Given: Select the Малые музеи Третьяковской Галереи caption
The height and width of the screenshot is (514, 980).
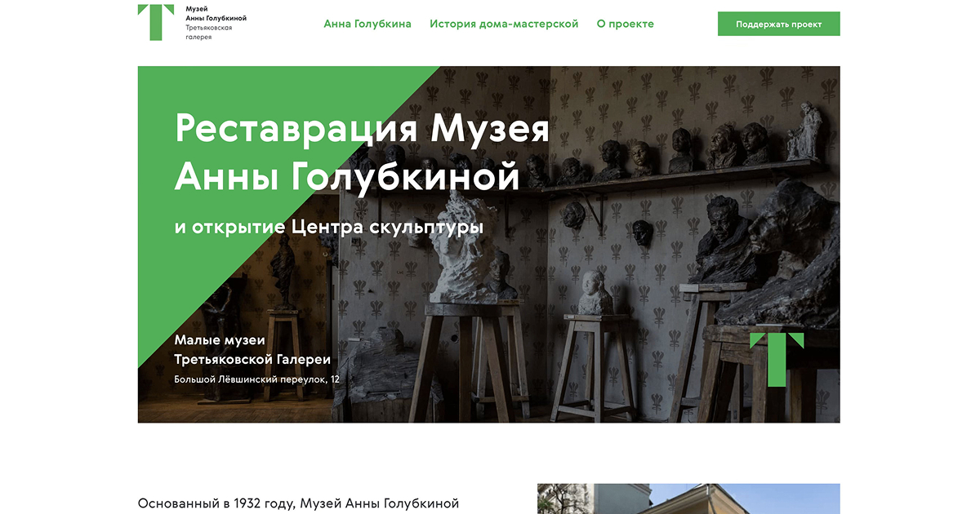Looking at the screenshot, I should pyautogui.click(x=252, y=349).
